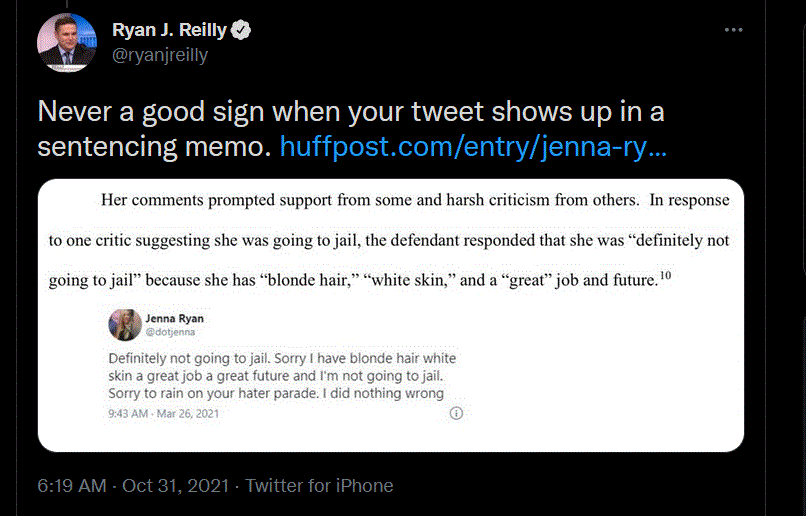Open the tweet's three-dot more options menu
The height and width of the screenshot is (516, 806).
click(x=735, y=31)
